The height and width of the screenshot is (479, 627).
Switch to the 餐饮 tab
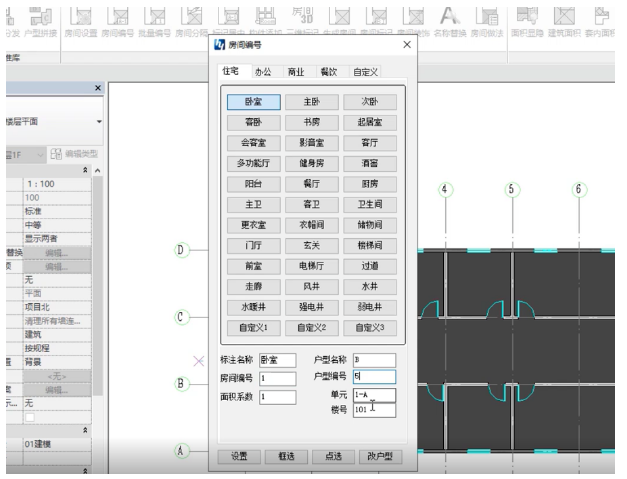pos(329,72)
